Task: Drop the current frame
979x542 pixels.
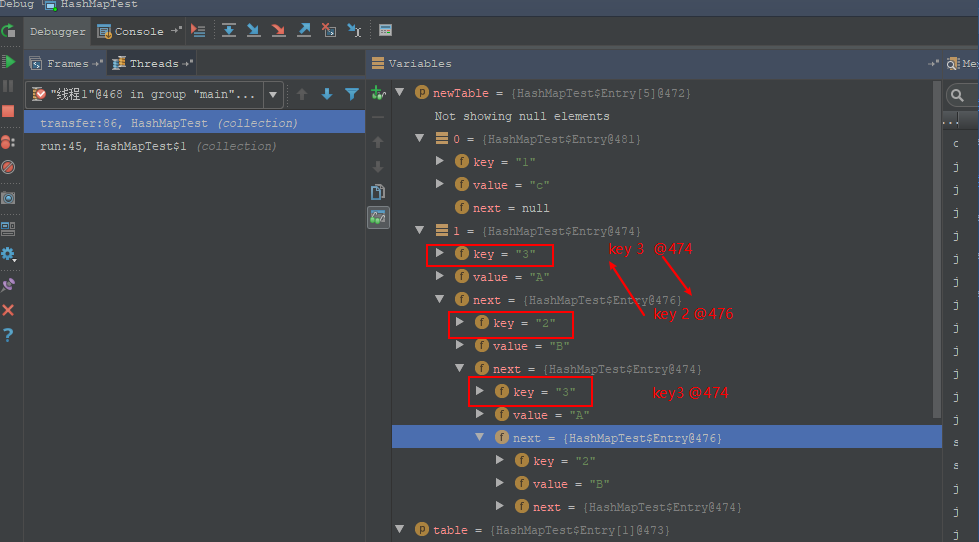Action: pyautogui.click(x=329, y=31)
